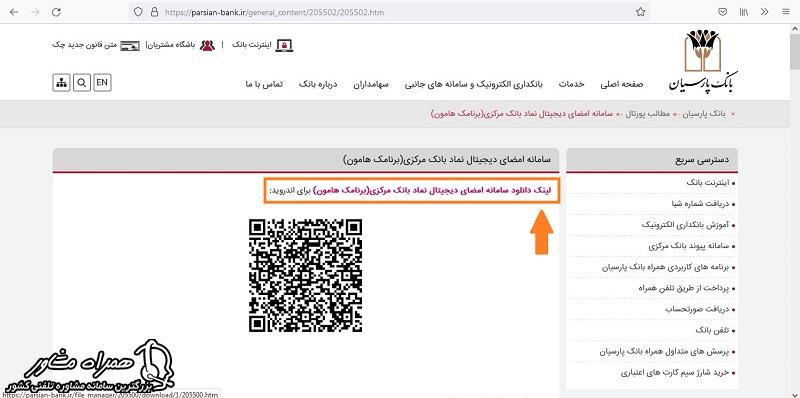This screenshot has height=398, width=800.
Task: Open خرید شارژ سیم کارت های اعتباری
Action: tap(676, 373)
